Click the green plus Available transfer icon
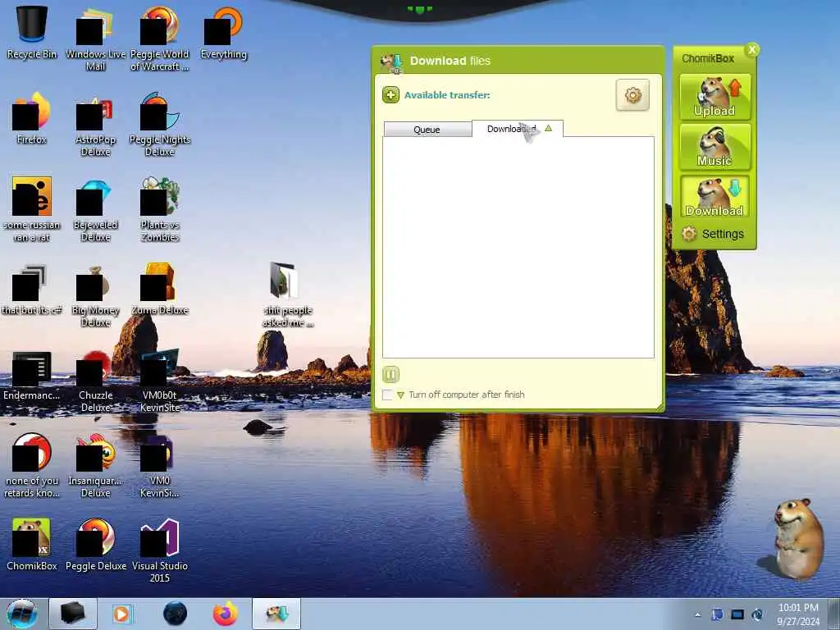Viewport: 840px width, 630px height. tap(390, 95)
